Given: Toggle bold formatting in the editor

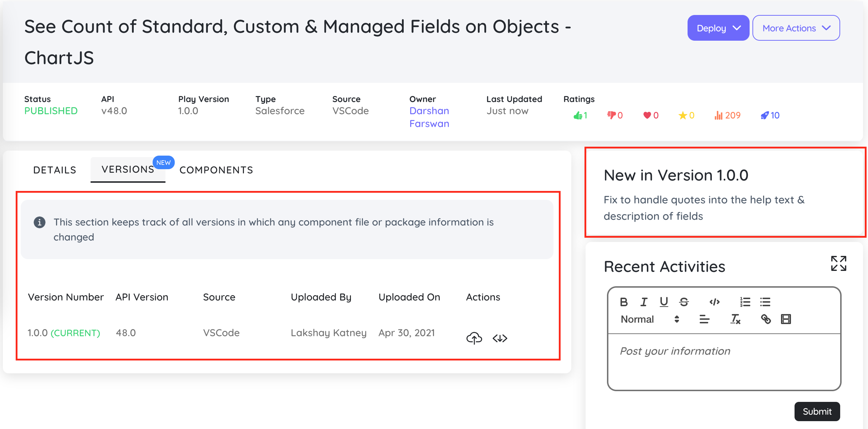Looking at the screenshot, I should 624,302.
